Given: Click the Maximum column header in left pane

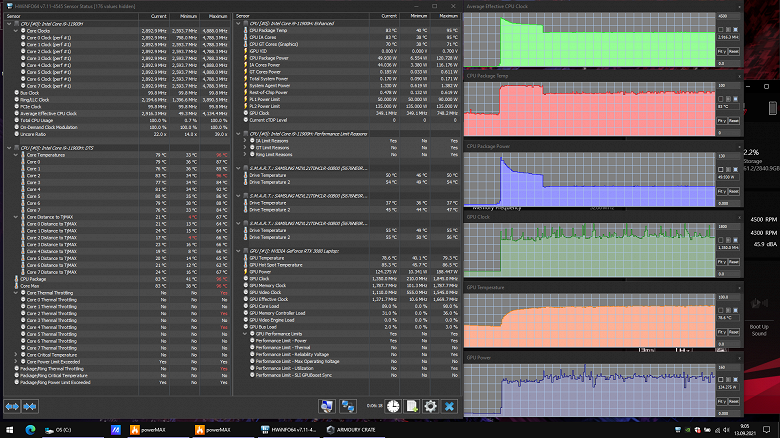Looking at the screenshot, I should coord(215,16).
